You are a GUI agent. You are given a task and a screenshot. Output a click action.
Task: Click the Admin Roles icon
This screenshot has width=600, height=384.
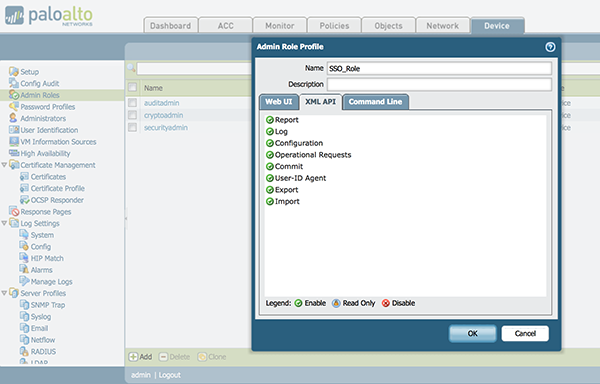tap(14, 95)
